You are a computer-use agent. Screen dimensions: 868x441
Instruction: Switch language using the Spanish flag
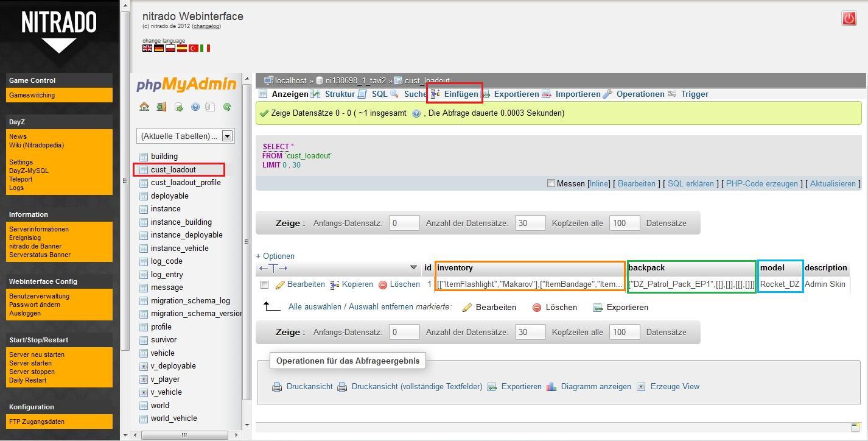pos(181,48)
